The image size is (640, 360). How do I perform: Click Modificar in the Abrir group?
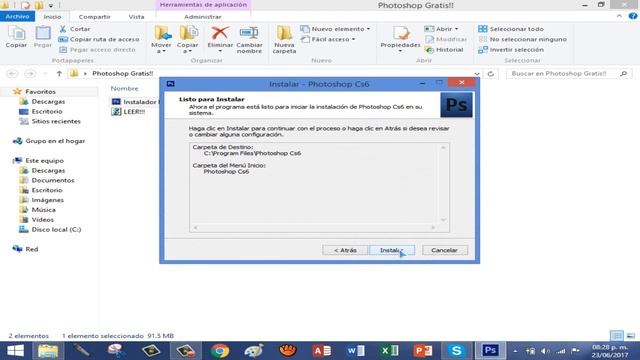coord(446,39)
